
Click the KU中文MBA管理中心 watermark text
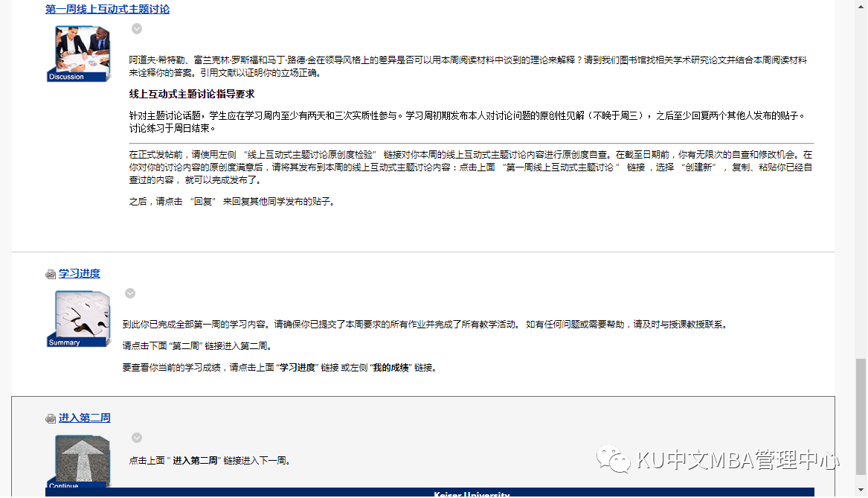coord(738,460)
